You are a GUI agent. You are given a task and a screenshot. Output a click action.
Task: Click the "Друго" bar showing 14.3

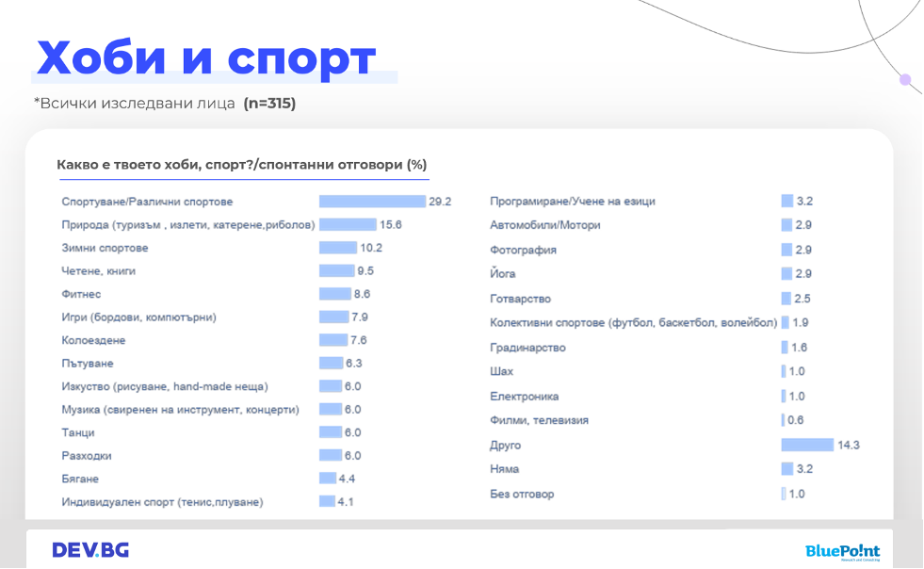807,445
